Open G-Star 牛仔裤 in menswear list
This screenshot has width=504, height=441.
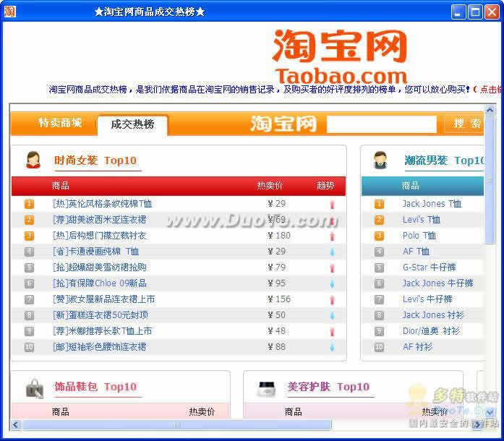point(430,267)
